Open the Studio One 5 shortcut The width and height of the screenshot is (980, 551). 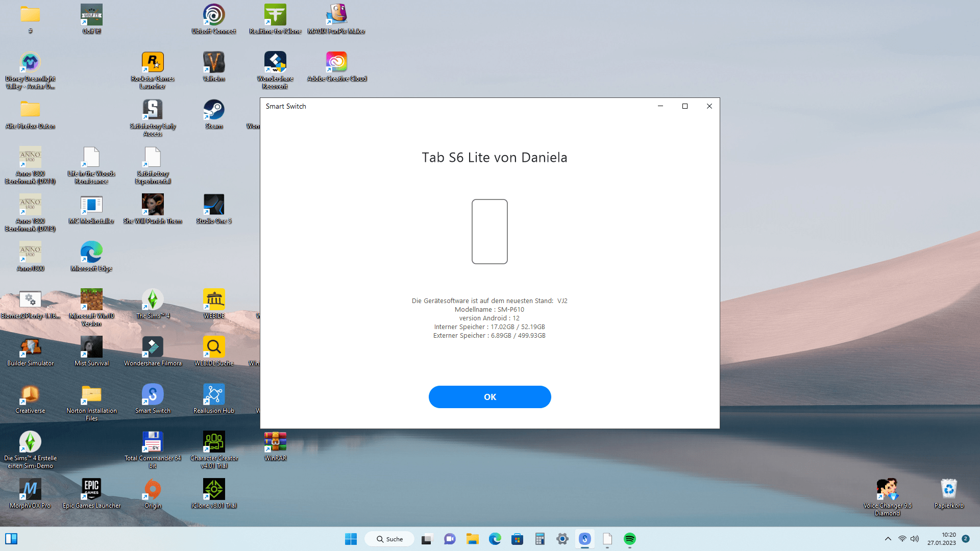pyautogui.click(x=214, y=209)
